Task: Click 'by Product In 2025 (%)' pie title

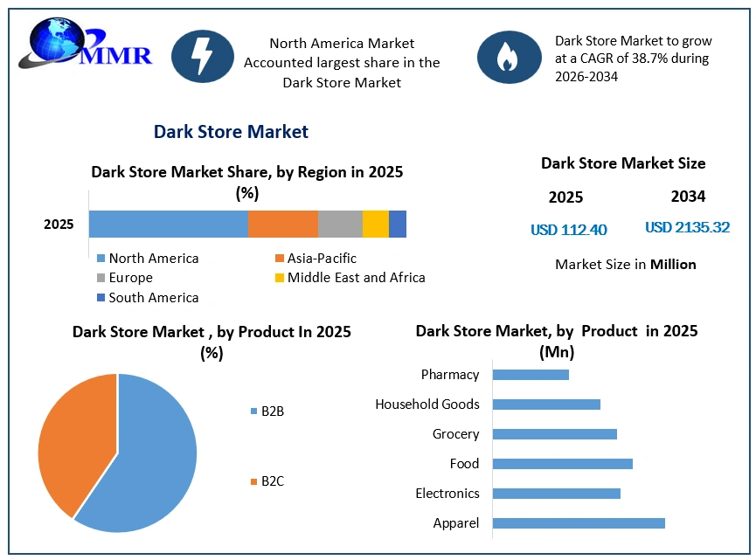Action: [x=212, y=342]
